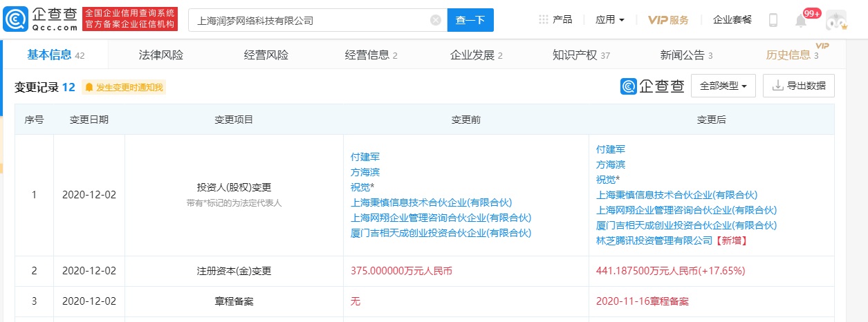The width and height of the screenshot is (868, 322).
Task: Switch to 经营信息 tab
Action: point(371,55)
